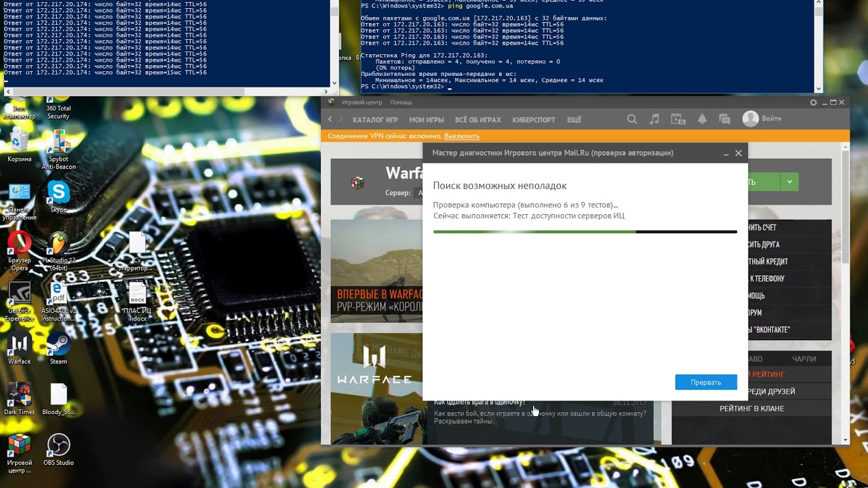Open Панель управления desktop icon
Viewport: 868px width, 488px height.
(x=20, y=201)
